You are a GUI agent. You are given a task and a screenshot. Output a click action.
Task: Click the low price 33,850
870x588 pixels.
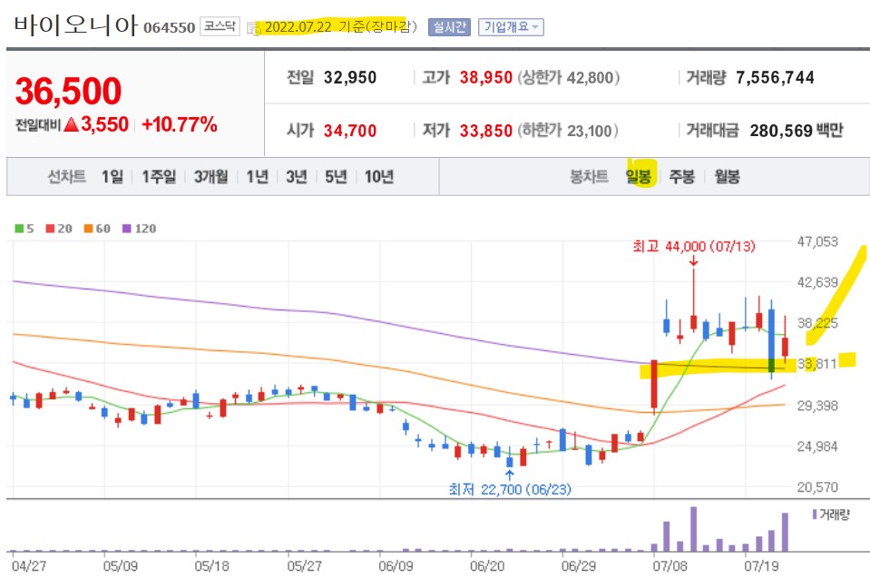click(486, 131)
